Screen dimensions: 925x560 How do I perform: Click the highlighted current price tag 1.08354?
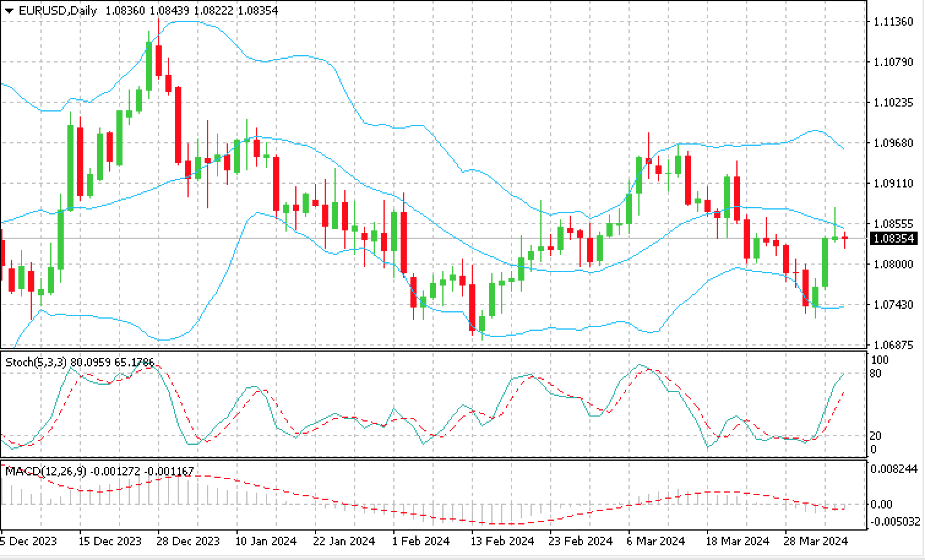tap(893, 238)
